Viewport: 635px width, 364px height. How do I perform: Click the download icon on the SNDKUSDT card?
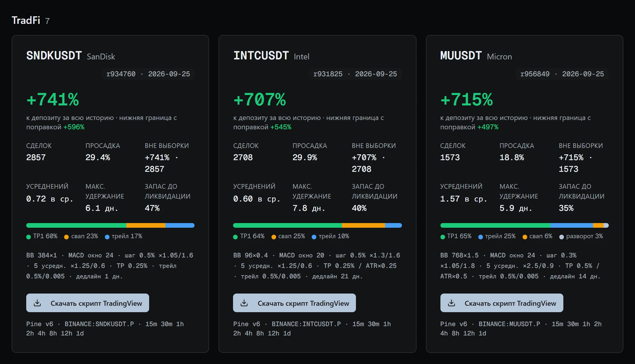(x=37, y=303)
